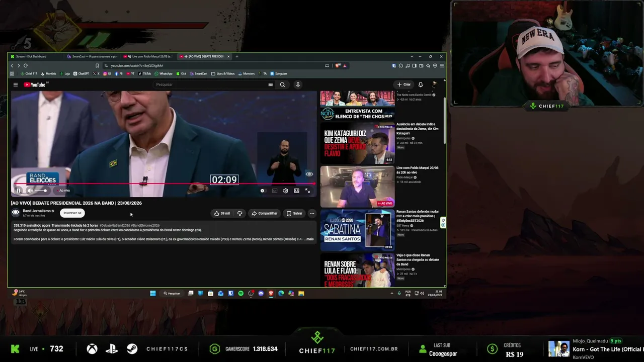
Task: Click the taskbar Pesquisar search box
Action: point(172,293)
